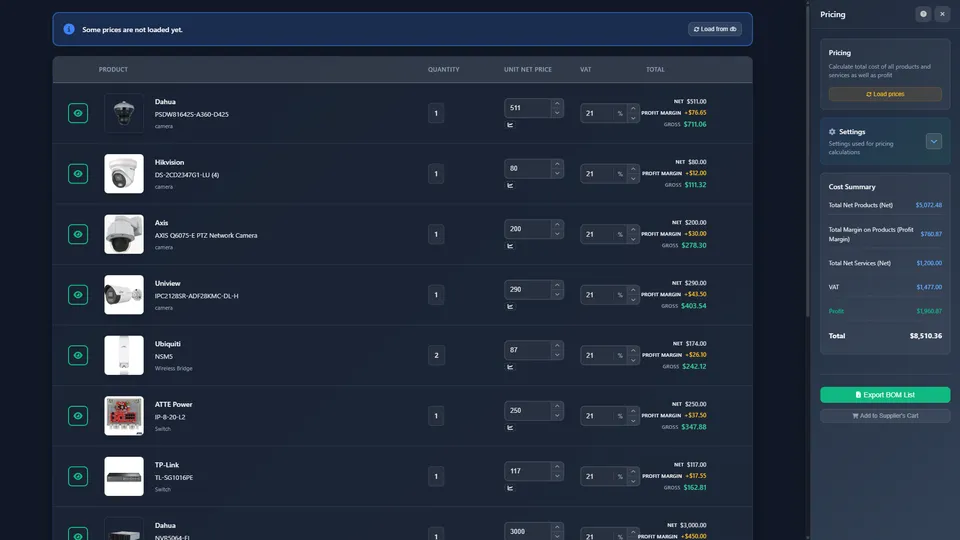
Task: Open Hikvision dome camera thumbnail
Action: tap(124, 174)
